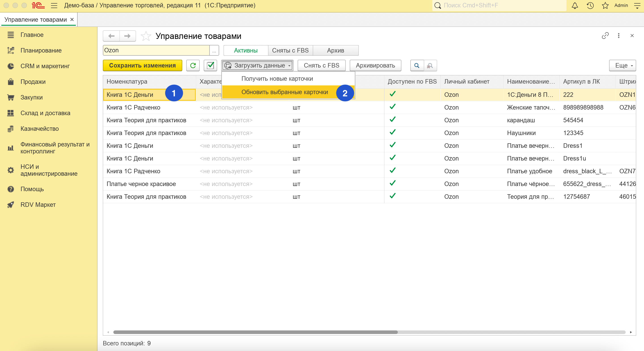The height and width of the screenshot is (351, 644).
Task: Toggle FBS checkmark for Платье черное красивое row
Action: pos(392,184)
